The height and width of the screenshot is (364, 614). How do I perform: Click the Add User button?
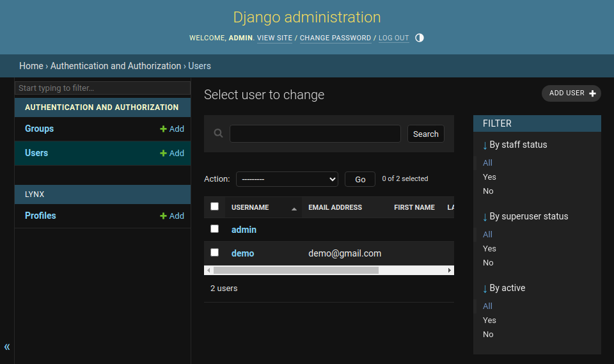571,93
